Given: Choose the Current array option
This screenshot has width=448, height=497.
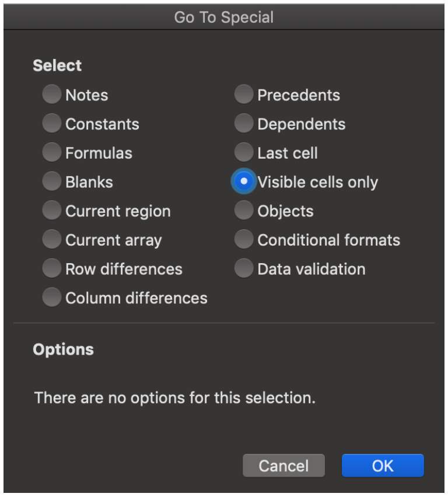Looking at the screenshot, I should (x=52, y=239).
